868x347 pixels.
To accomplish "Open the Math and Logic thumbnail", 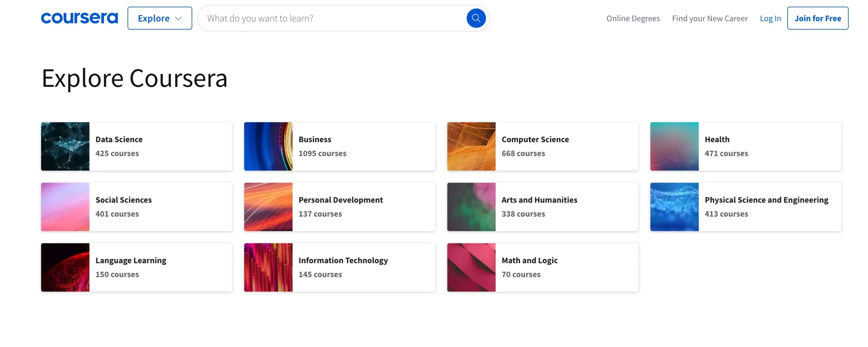I will tap(471, 267).
